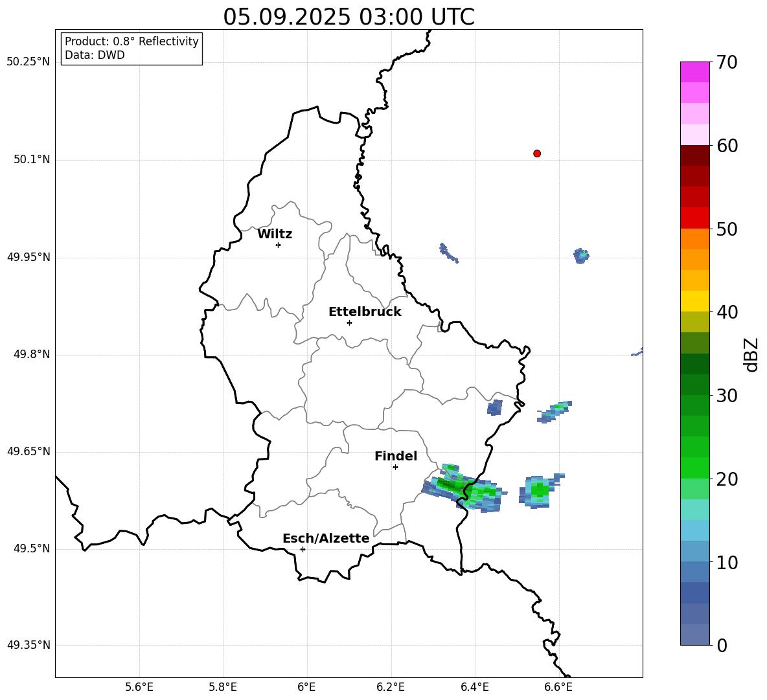The image size is (767, 700).
Task: Click the 0 value on the colorbar
Action: click(722, 645)
